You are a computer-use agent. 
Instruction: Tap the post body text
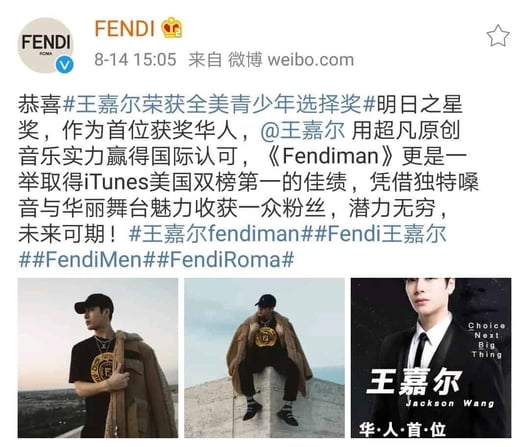[248, 182]
